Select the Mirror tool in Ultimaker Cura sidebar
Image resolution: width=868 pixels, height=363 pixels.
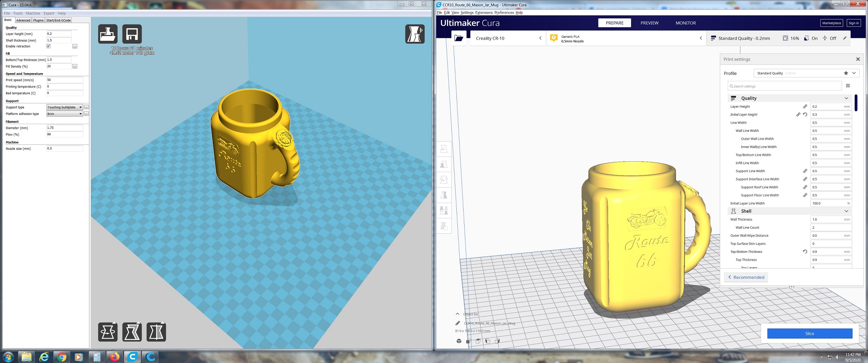point(444,195)
